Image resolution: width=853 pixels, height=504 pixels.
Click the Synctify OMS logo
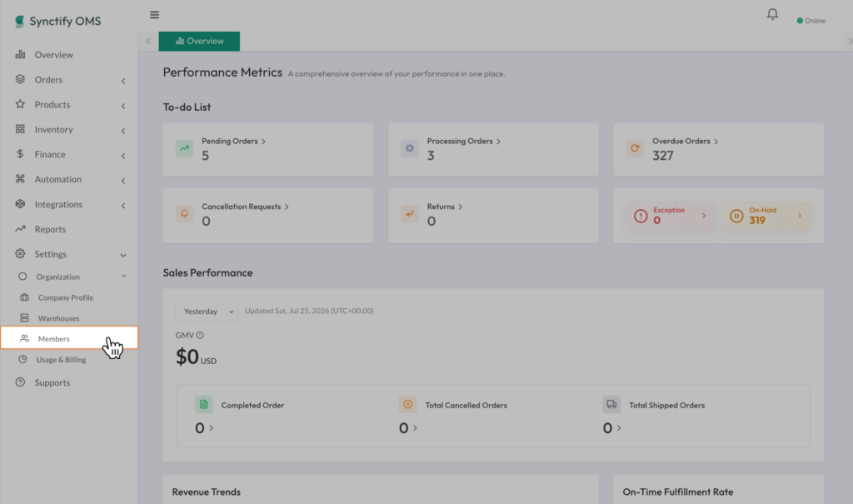pos(57,21)
